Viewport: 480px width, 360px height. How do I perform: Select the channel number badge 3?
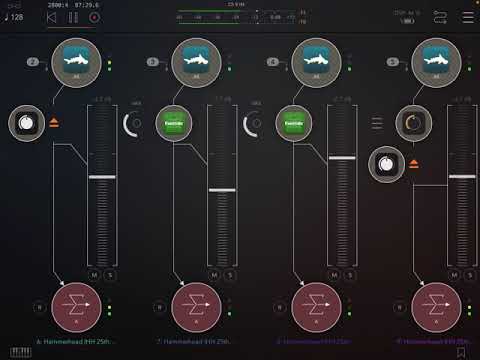point(153,62)
